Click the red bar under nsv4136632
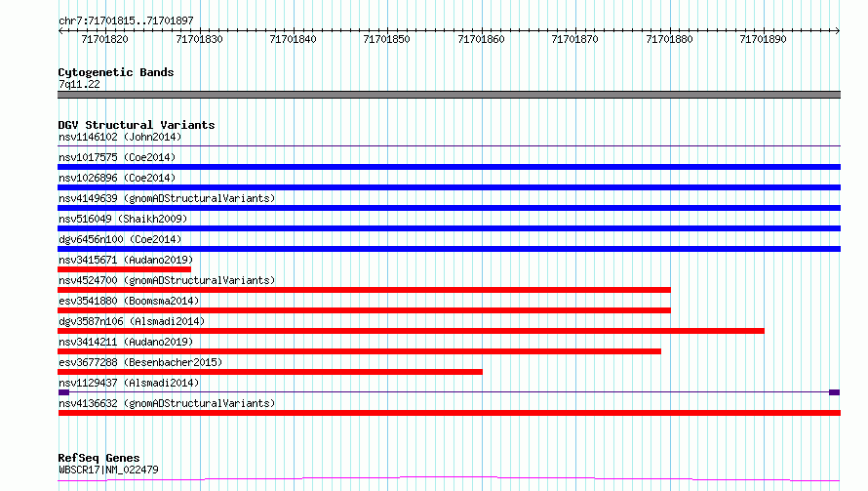The width and height of the screenshot is (868, 491). click(449, 413)
